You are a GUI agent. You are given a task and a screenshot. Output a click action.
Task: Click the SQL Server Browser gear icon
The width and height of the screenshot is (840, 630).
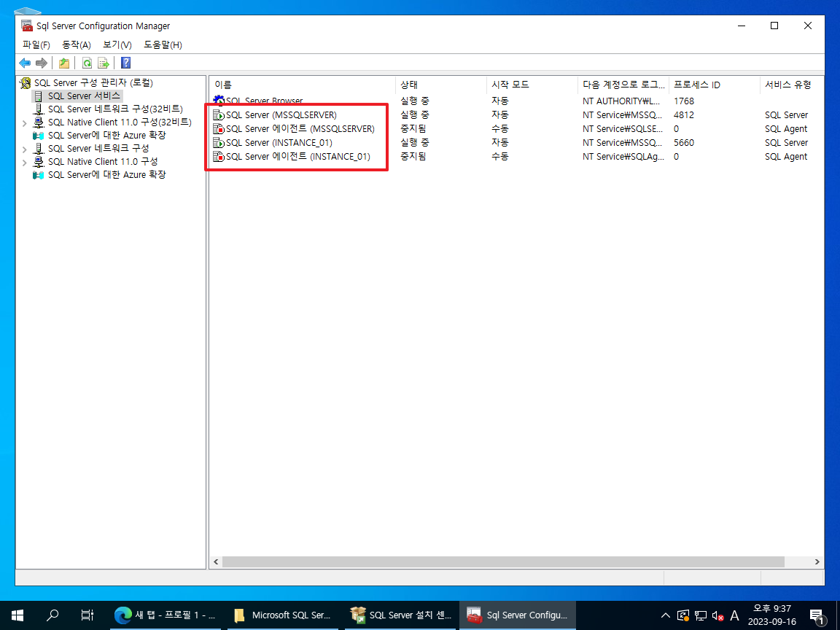coord(219,101)
